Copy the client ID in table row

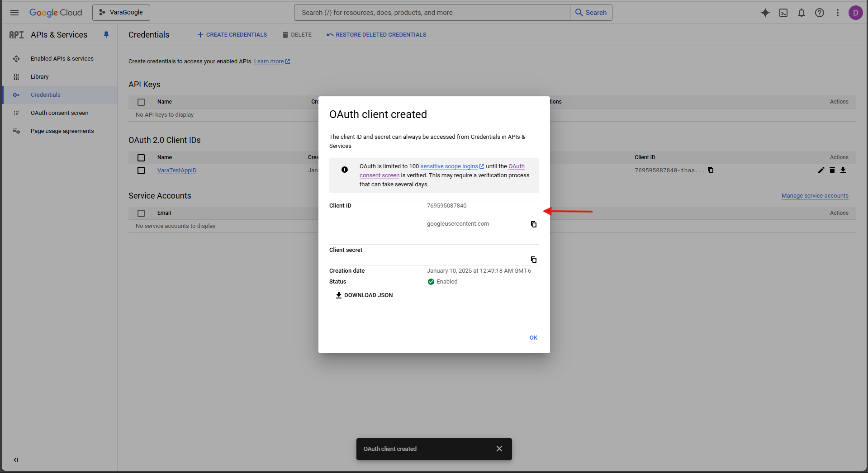pyautogui.click(x=711, y=170)
